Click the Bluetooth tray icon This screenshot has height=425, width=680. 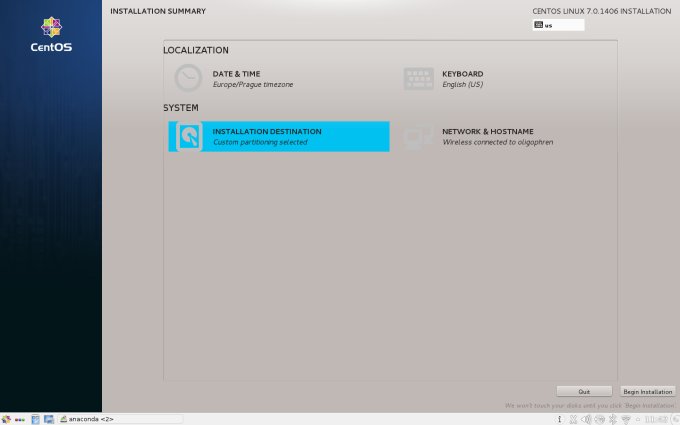coord(612,419)
